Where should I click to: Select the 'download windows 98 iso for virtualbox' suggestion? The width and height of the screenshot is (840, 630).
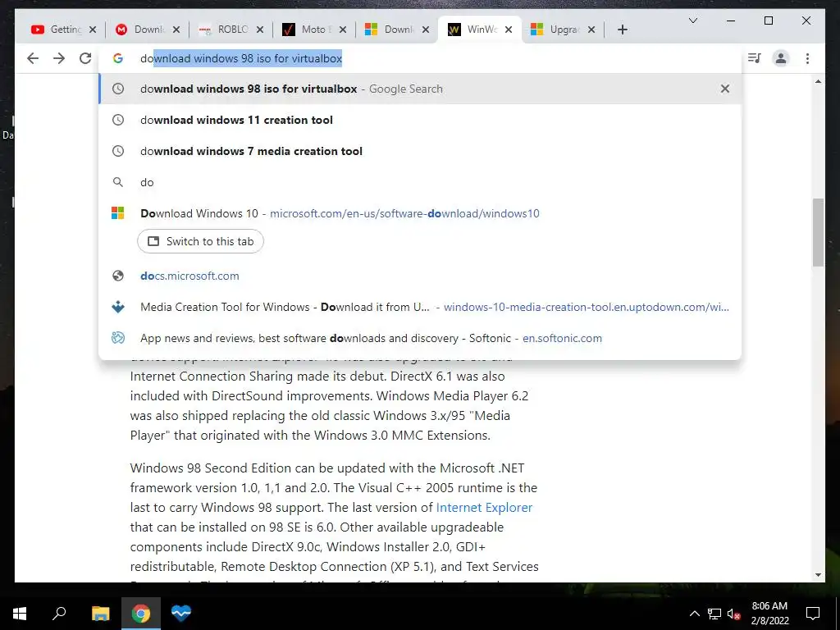(x=420, y=89)
